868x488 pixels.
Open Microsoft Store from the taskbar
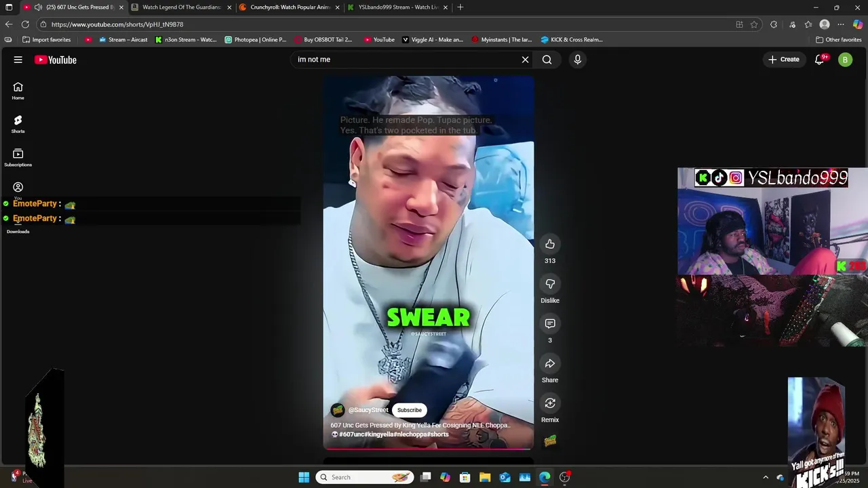pyautogui.click(x=465, y=477)
